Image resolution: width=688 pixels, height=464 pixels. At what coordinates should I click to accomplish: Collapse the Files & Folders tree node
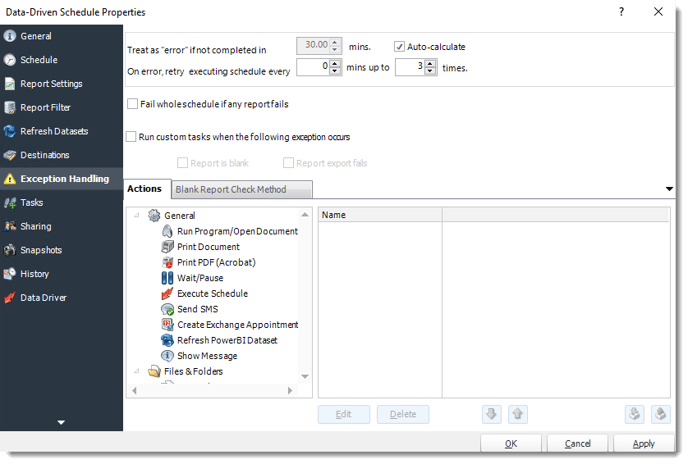coord(137,371)
